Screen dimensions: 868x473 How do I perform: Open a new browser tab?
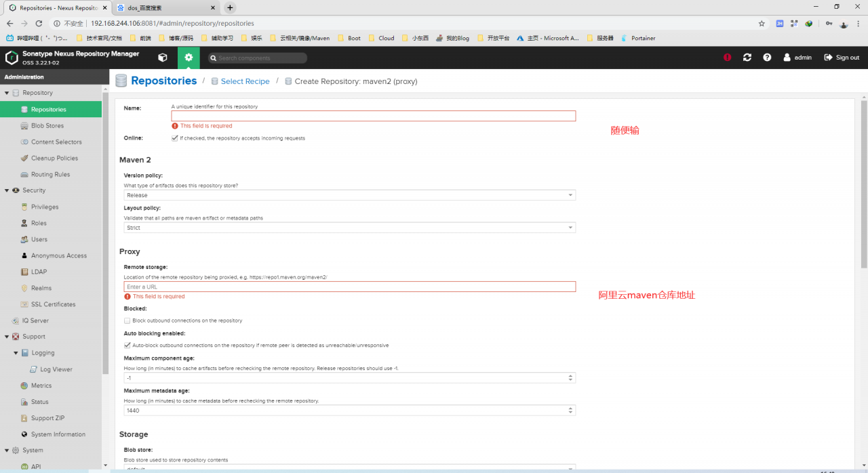click(x=230, y=7)
